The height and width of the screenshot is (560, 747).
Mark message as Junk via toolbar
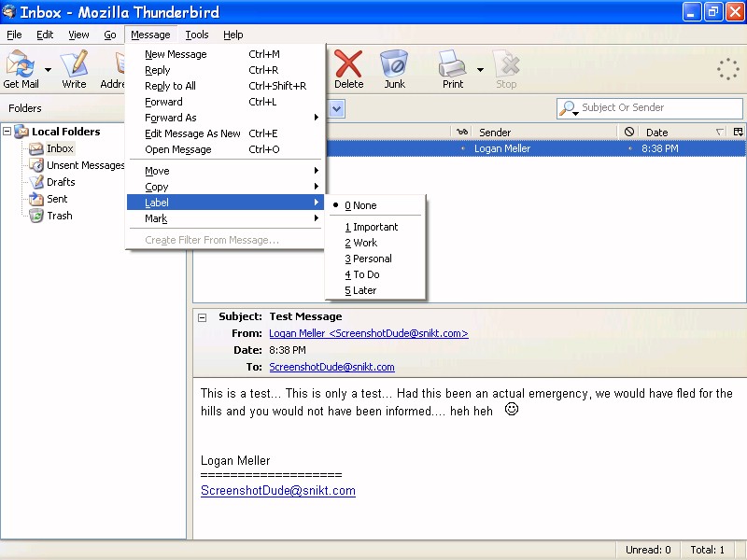coord(394,63)
